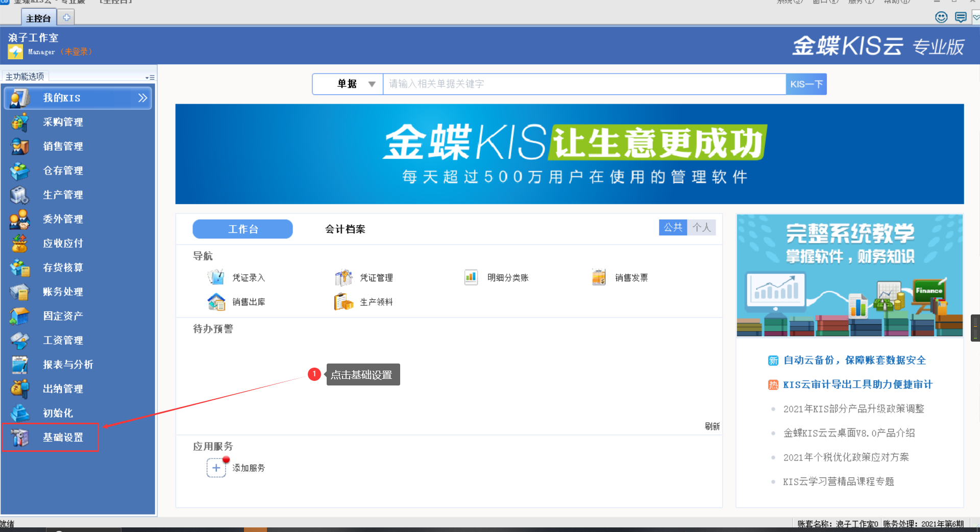Open 仓存管理 warehouse icon
The height and width of the screenshot is (532, 980).
coord(19,171)
